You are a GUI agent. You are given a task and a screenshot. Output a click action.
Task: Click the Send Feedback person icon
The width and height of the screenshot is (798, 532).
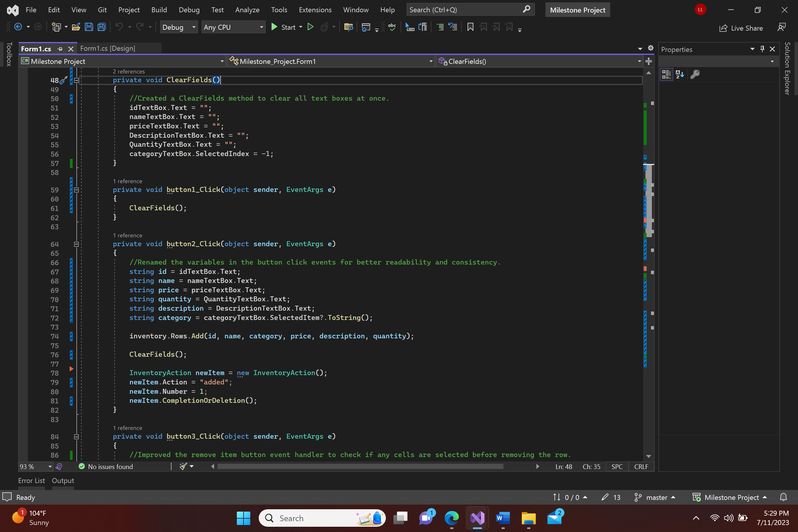click(x=782, y=27)
